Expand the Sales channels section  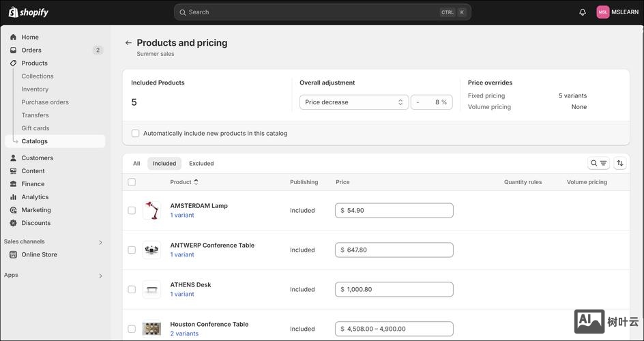(x=100, y=242)
